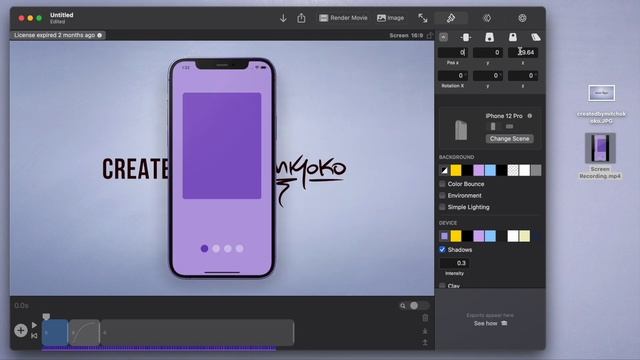Click the skip-to-start button in timeline
This screenshot has height=360, width=640.
tap(34, 336)
